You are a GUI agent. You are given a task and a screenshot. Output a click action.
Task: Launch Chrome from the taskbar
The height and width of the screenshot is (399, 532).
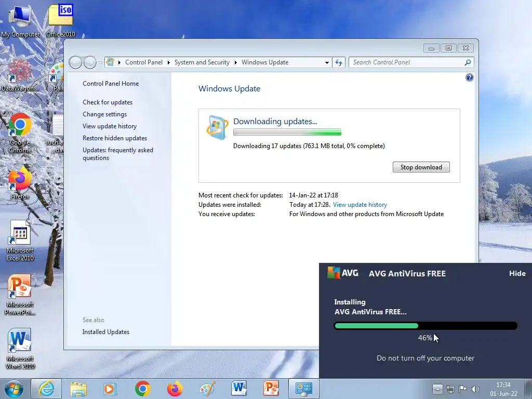(142, 389)
